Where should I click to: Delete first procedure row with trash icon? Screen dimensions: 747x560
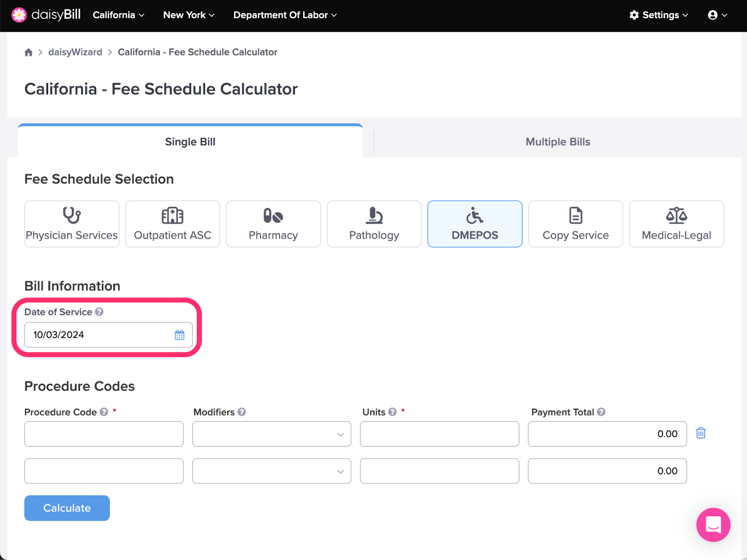pyautogui.click(x=701, y=433)
